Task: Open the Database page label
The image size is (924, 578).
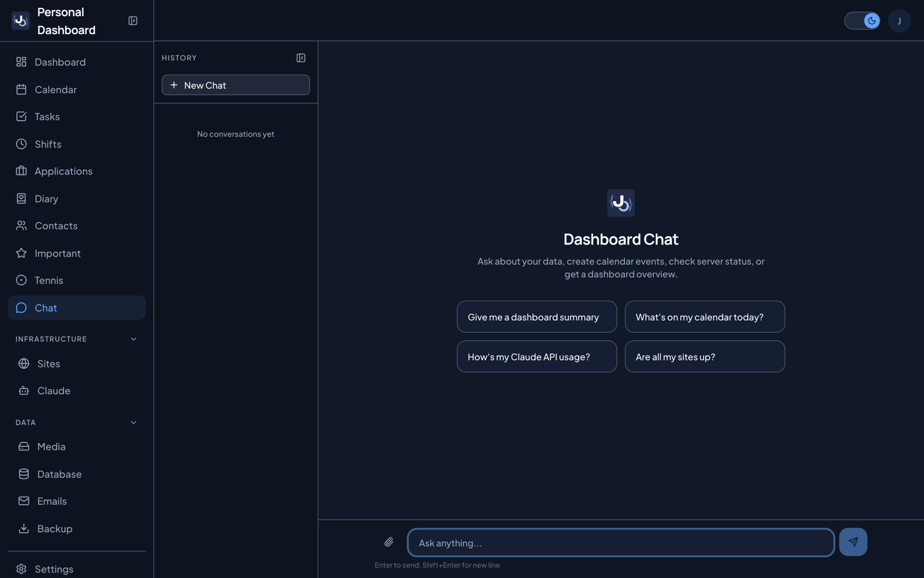Action: click(x=59, y=474)
